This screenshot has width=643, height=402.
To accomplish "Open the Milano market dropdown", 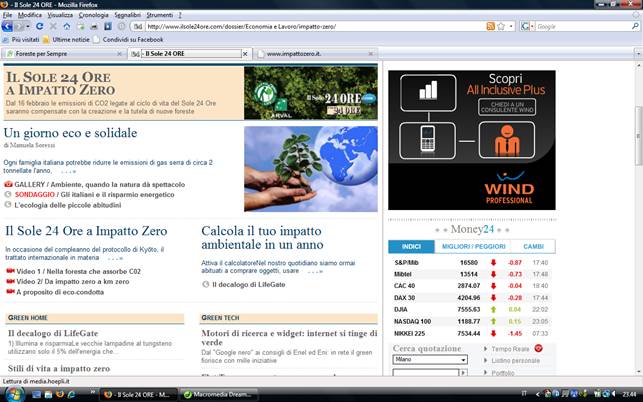I will 430,360.
